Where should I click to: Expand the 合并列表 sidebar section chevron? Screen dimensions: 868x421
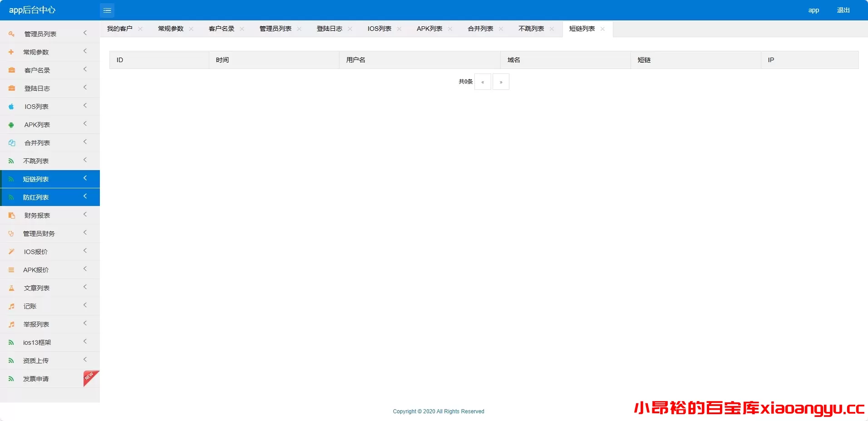[84, 142]
